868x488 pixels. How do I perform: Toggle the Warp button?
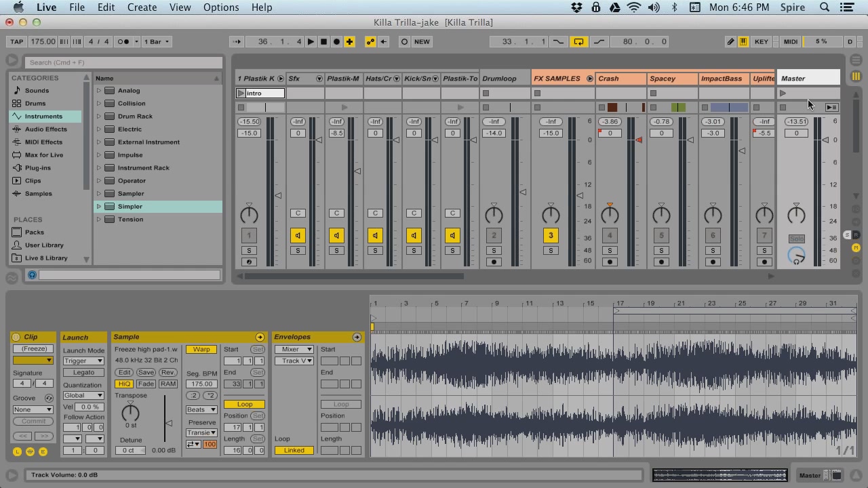coord(201,350)
